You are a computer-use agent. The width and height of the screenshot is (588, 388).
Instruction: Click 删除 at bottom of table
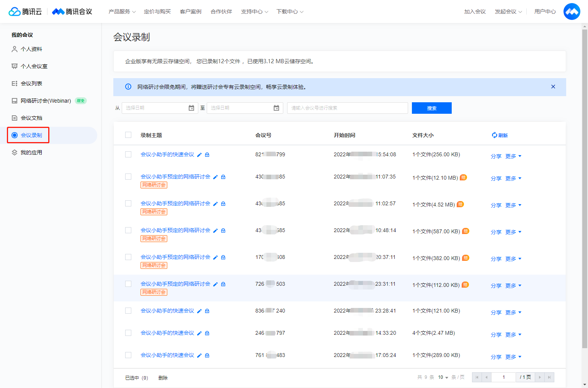coord(163,378)
